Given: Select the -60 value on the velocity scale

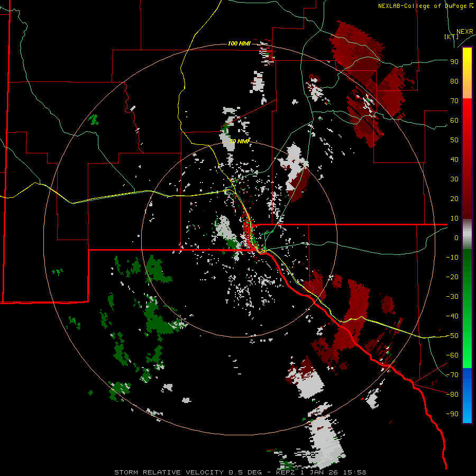Looking at the screenshot, I should [x=452, y=355].
